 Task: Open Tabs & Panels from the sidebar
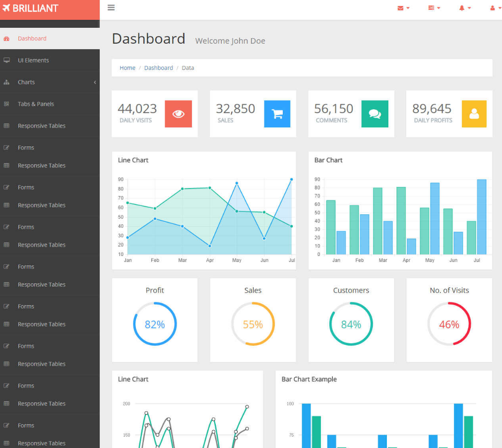click(36, 104)
